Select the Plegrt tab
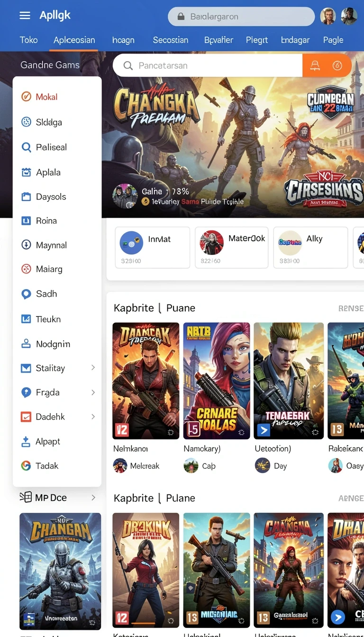The image size is (364, 637). pos(257,40)
